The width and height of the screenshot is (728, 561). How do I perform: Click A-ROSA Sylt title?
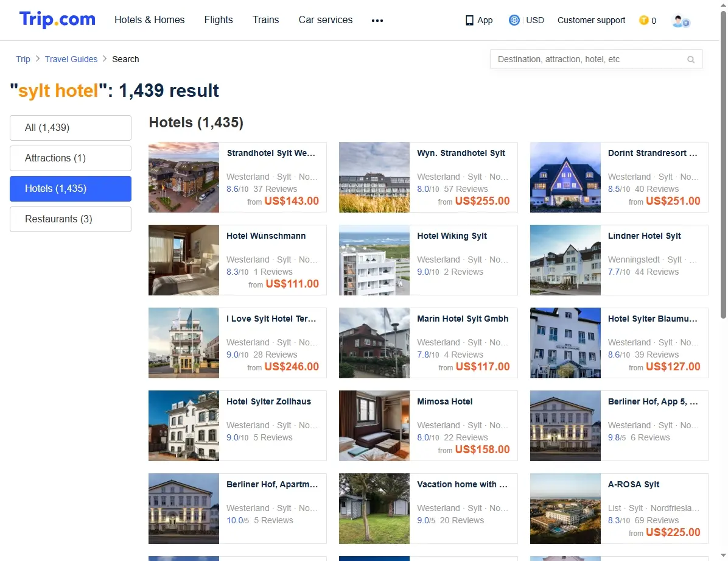(x=634, y=484)
